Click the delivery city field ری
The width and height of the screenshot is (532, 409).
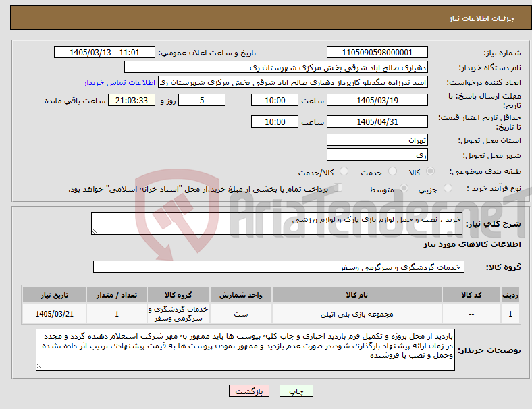[x=377, y=155]
